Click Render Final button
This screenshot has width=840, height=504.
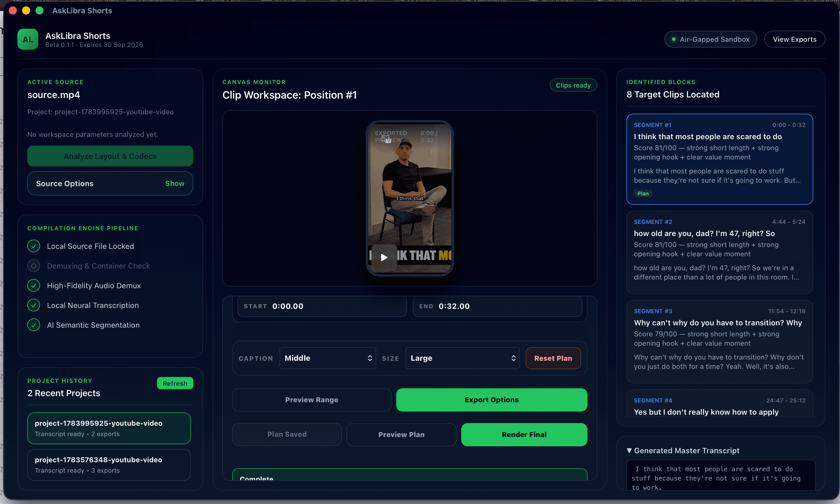[524, 434]
